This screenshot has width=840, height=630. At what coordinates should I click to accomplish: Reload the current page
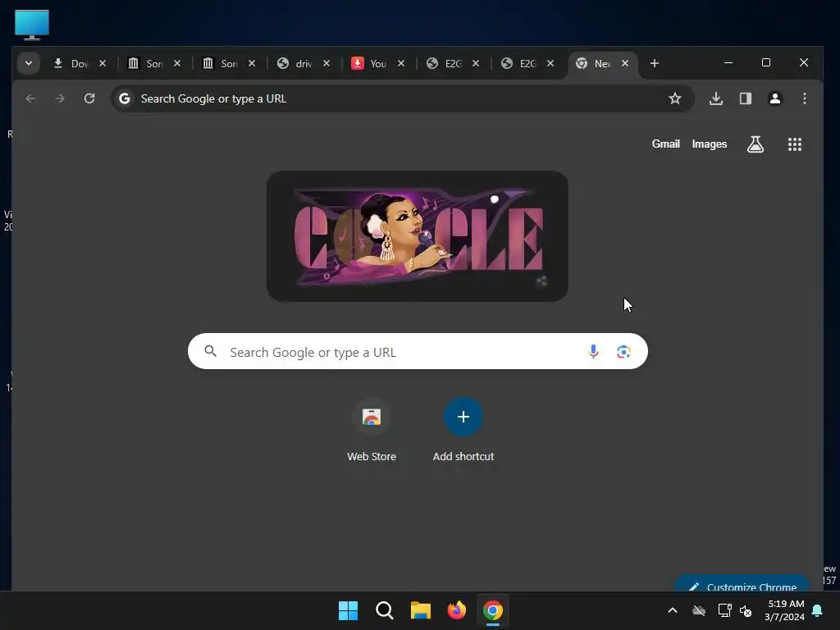(89, 98)
